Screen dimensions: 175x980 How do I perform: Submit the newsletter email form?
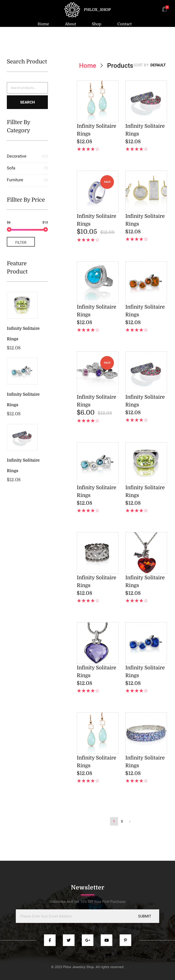[144, 916]
